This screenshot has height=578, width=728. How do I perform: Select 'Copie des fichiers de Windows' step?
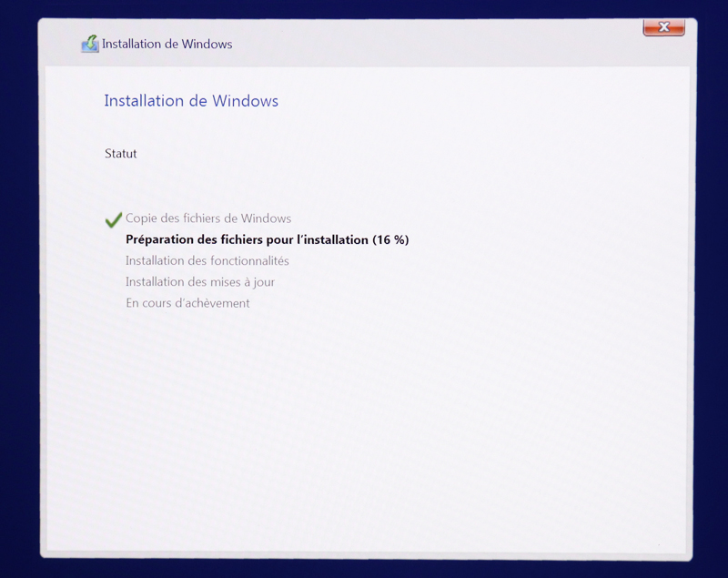coord(208,218)
